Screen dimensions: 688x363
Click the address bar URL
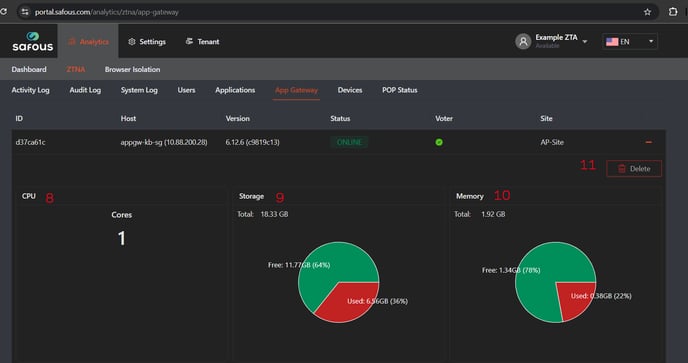[107, 12]
